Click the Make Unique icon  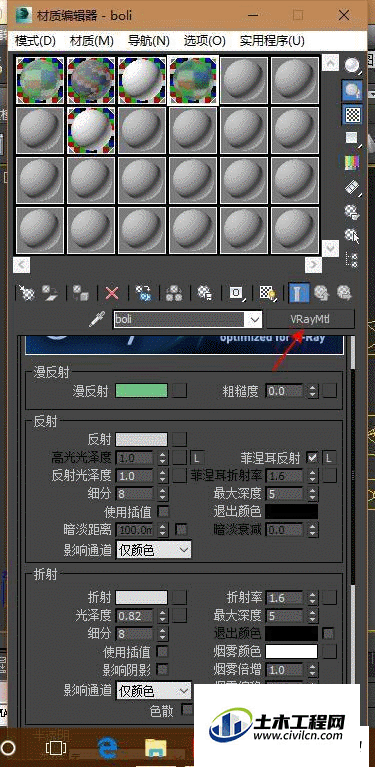174,293
